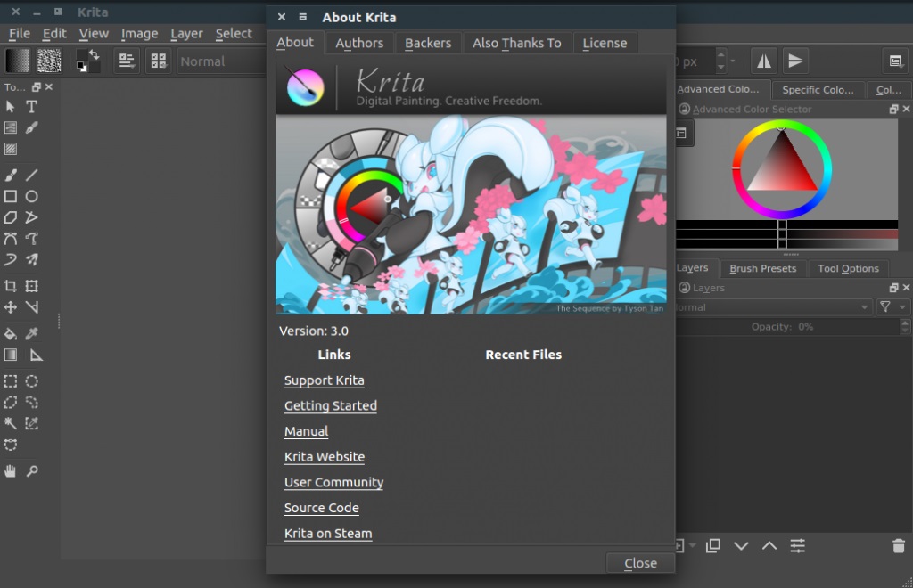913x588 pixels.
Task: Open the Getting Started link
Action: coord(331,406)
